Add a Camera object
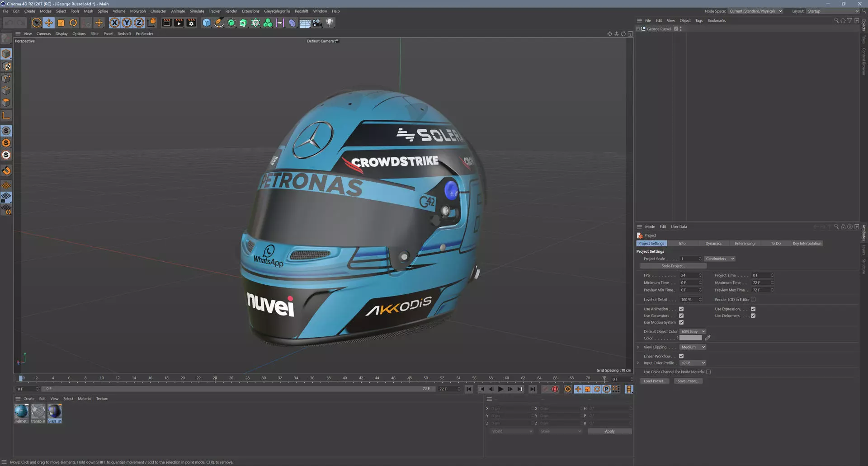Viewport: 868px width, 466px height. tap(317, 23)
